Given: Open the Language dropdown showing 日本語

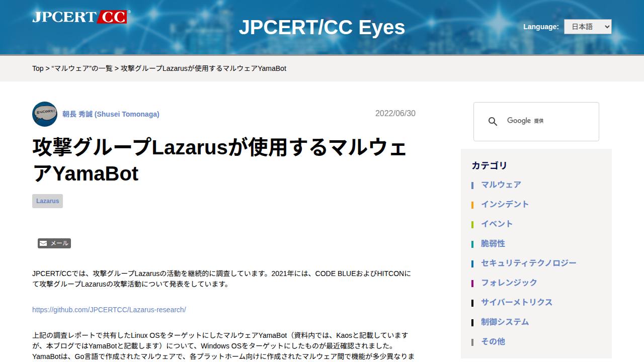Looking at the screenshot, I should coord(588,27).
